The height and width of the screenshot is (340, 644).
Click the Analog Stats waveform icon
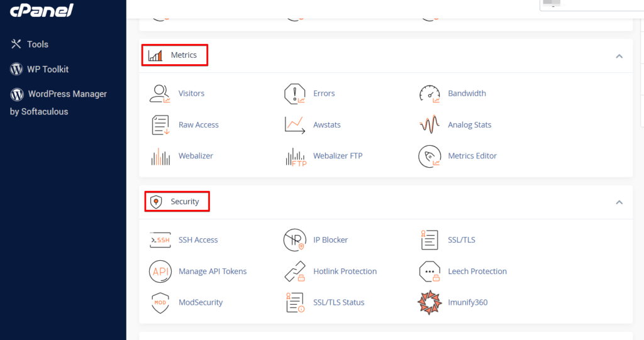430,125
